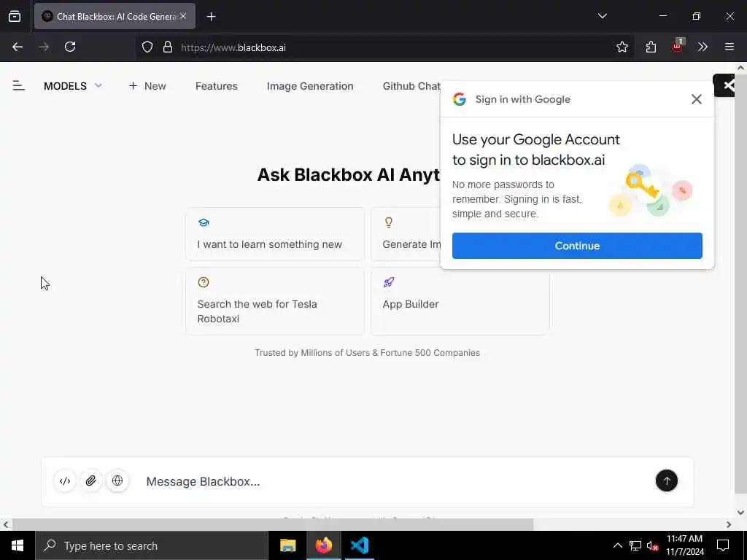The image size is (747, 560).
Task: Open the Extensions puzzle icon
Action: 651,47
